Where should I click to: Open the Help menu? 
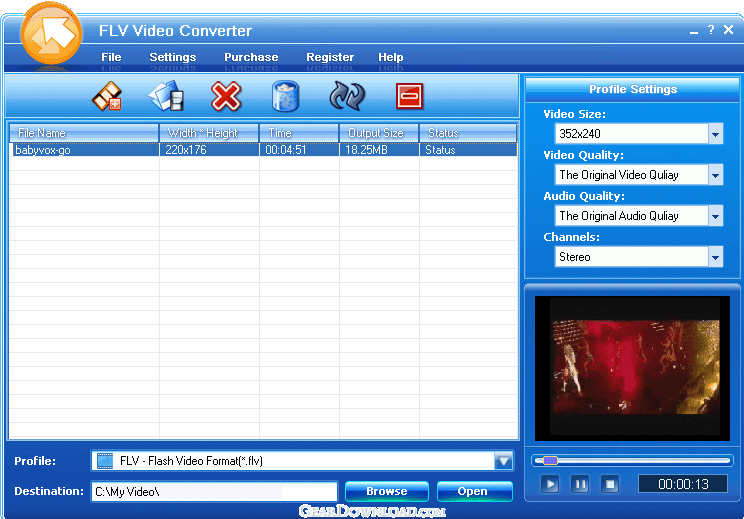coord(391,57)
